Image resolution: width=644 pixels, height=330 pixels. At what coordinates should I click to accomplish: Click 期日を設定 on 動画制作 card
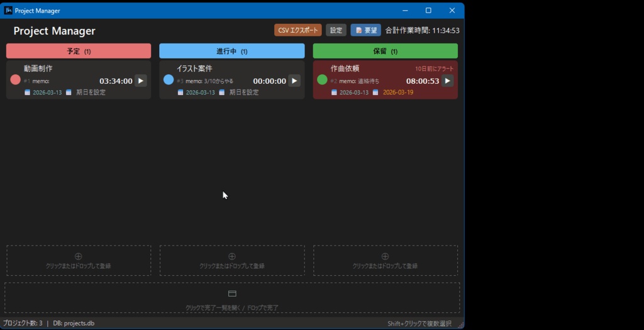[91, 93]
